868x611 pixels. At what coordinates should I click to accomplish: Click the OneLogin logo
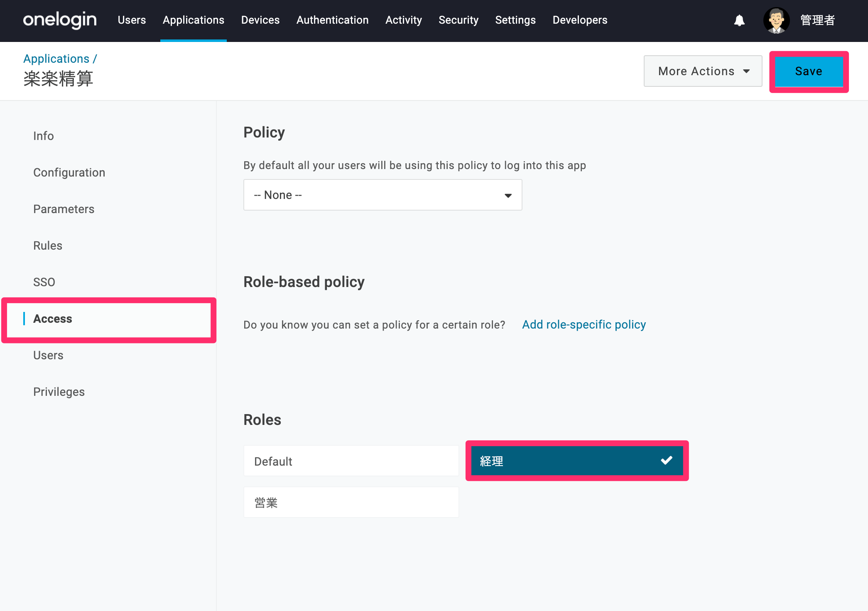(60, 20)
